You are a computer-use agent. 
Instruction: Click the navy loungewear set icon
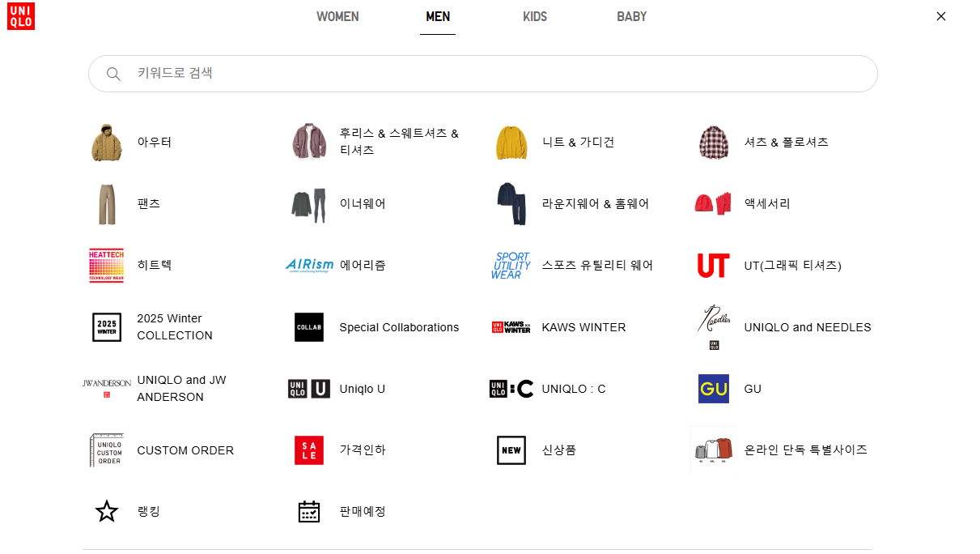pos(511,204)
